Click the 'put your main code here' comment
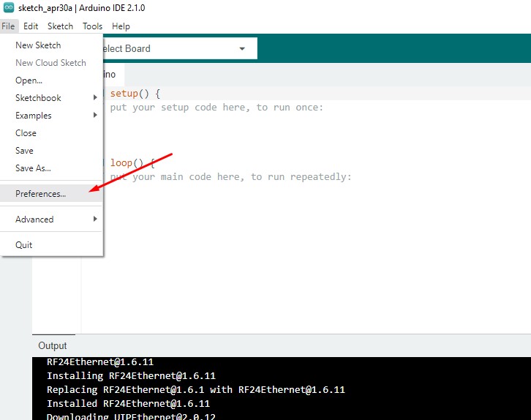The image size is (531, 420). 230,177
